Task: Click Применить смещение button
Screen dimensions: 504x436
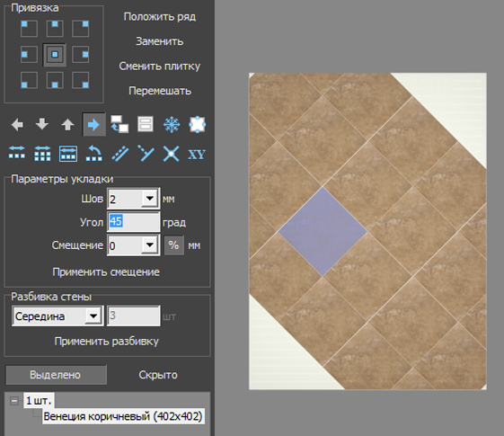Action: click(106, 272)
